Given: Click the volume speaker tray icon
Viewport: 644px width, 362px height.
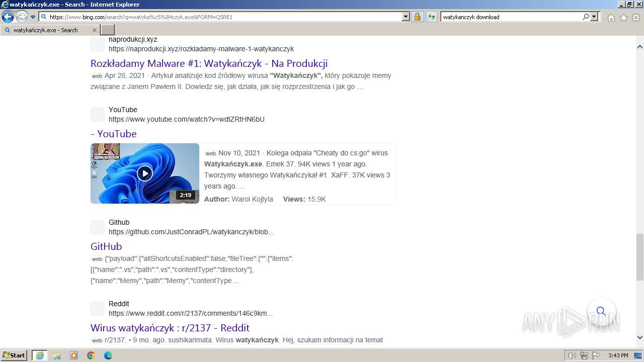Looking at the screenshot, I should [572, 355].
